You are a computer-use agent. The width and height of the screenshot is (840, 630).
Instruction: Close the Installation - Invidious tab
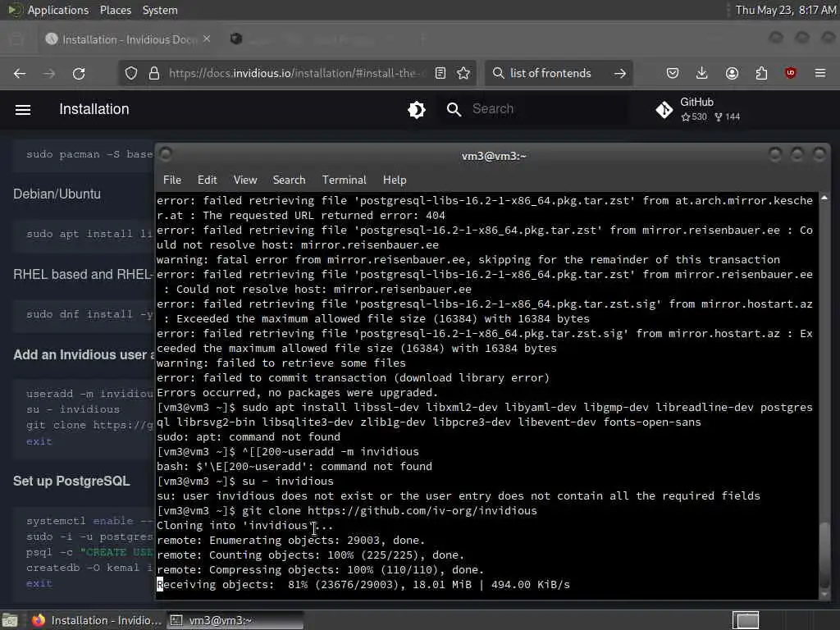tap(207, 39)
